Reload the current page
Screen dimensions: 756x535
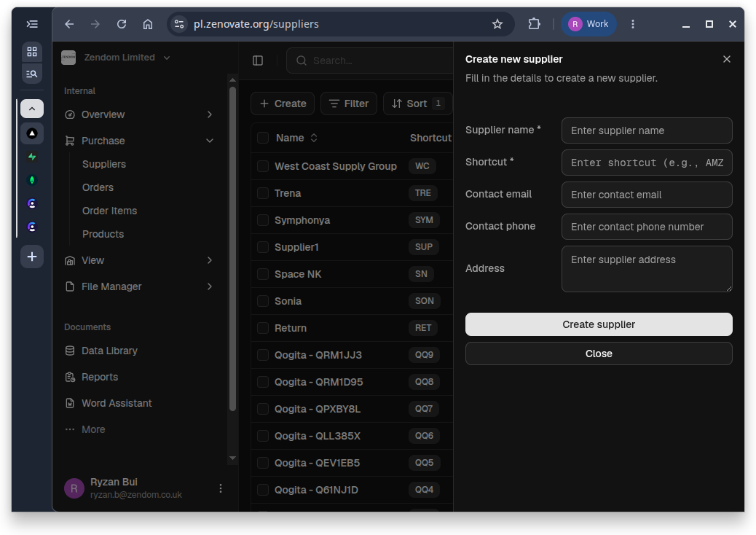(x=122, y=24)
